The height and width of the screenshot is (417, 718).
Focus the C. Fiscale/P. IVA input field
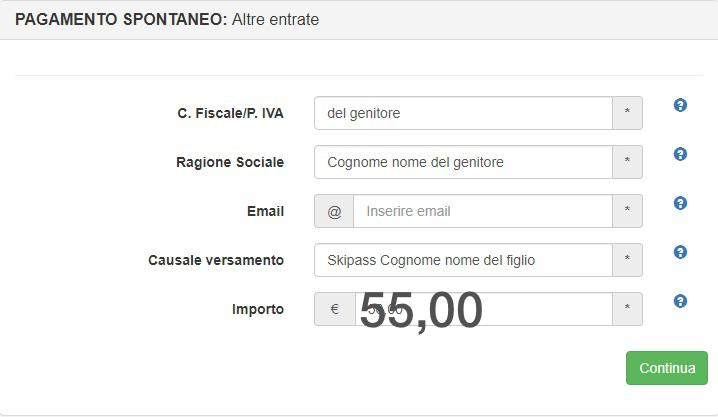coord(463,113)
